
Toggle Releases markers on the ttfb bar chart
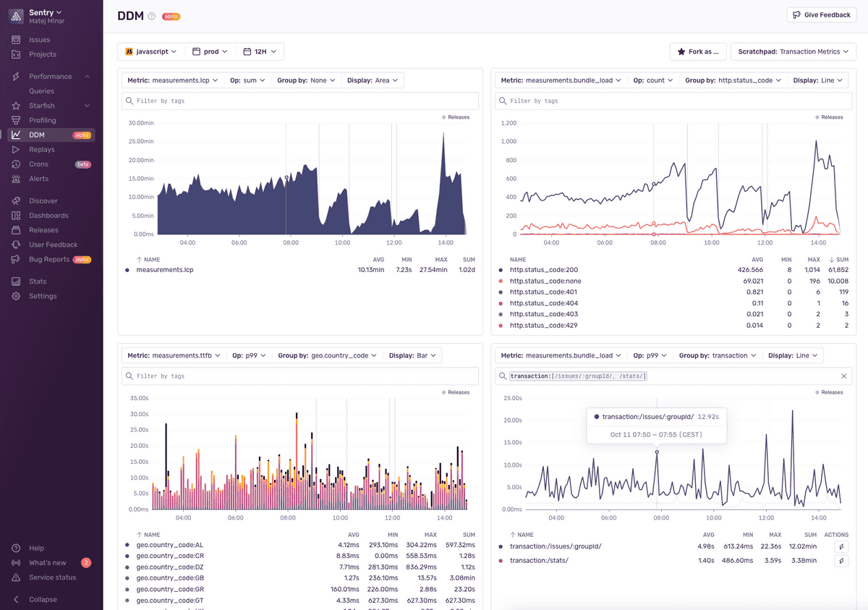[x=456, y=392]
